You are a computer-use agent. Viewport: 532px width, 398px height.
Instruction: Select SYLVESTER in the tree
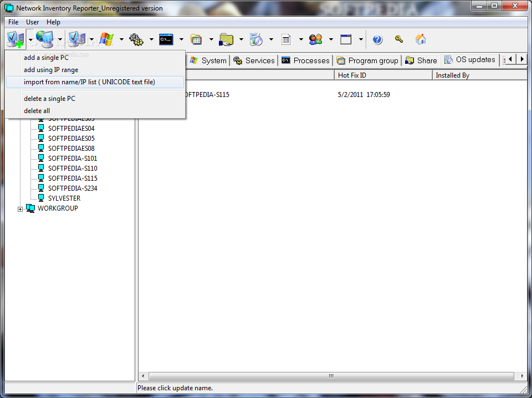pyautogui.click(x=64, y=198)
